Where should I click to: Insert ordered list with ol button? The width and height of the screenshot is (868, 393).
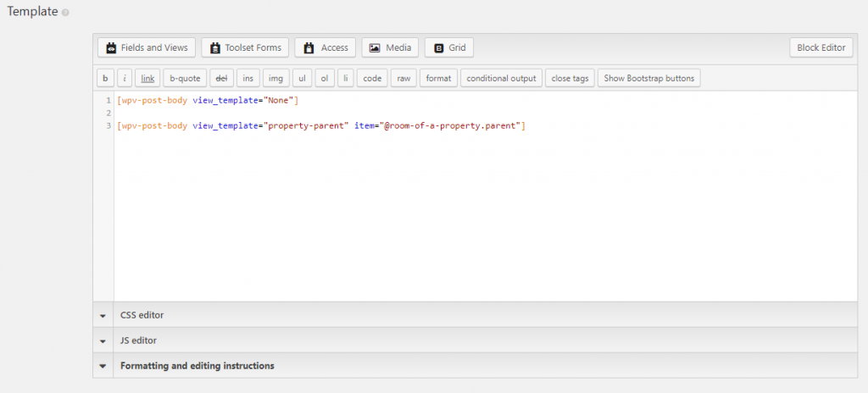point(325,78)
